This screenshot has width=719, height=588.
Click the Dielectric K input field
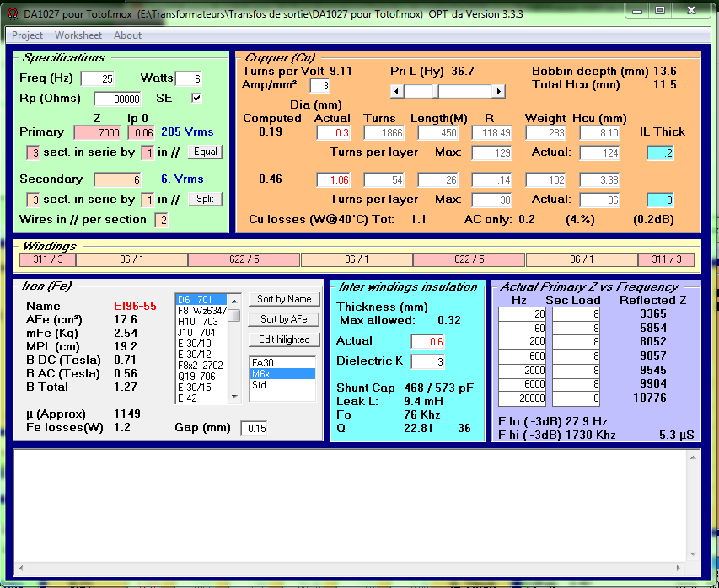pos(428,362)
